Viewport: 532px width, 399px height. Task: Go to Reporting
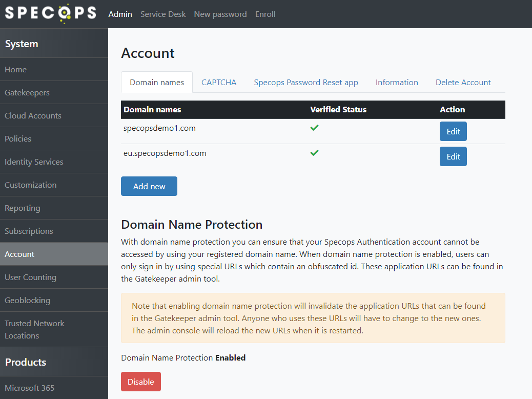pos(54,208)
